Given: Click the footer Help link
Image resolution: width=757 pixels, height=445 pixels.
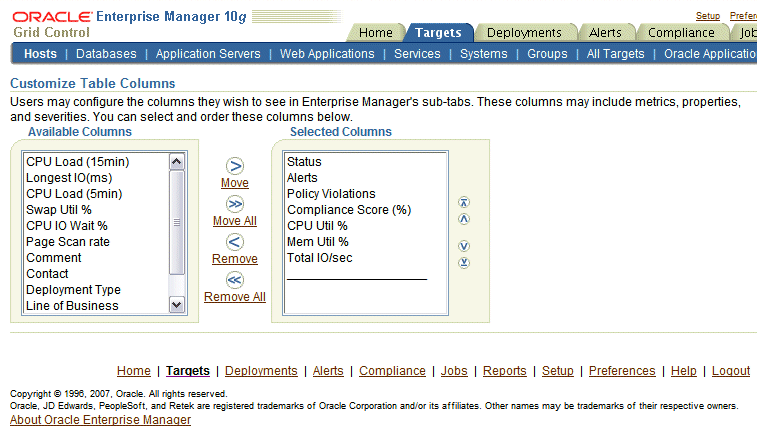Looking at the screenshot, I should [x=684, y=371].
